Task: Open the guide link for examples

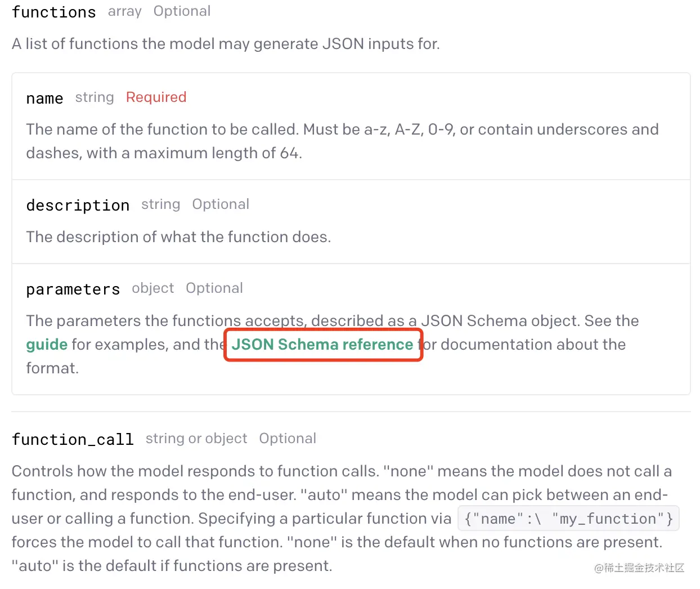Action: tap(47, 345)
